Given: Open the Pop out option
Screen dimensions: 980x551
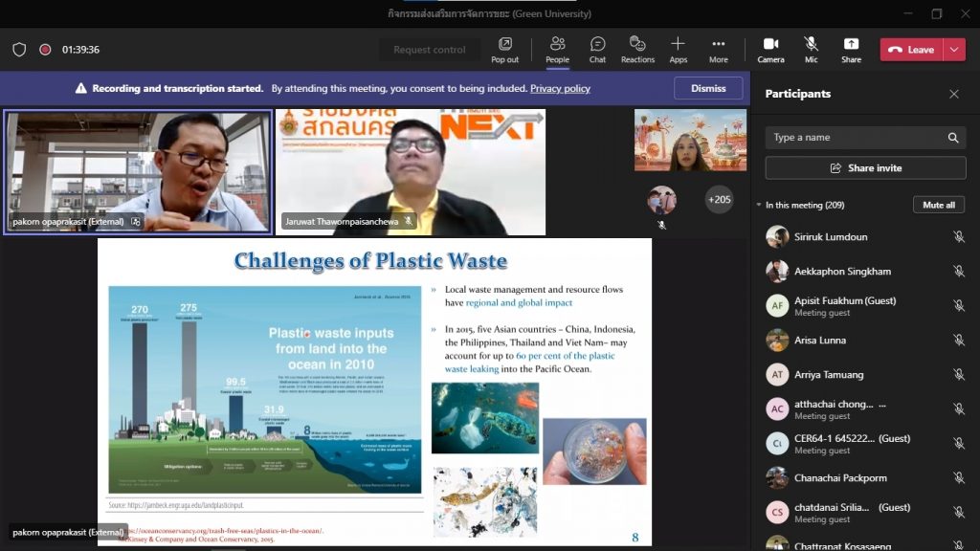Looking at the screenshot, I should [x=504, y=50].
